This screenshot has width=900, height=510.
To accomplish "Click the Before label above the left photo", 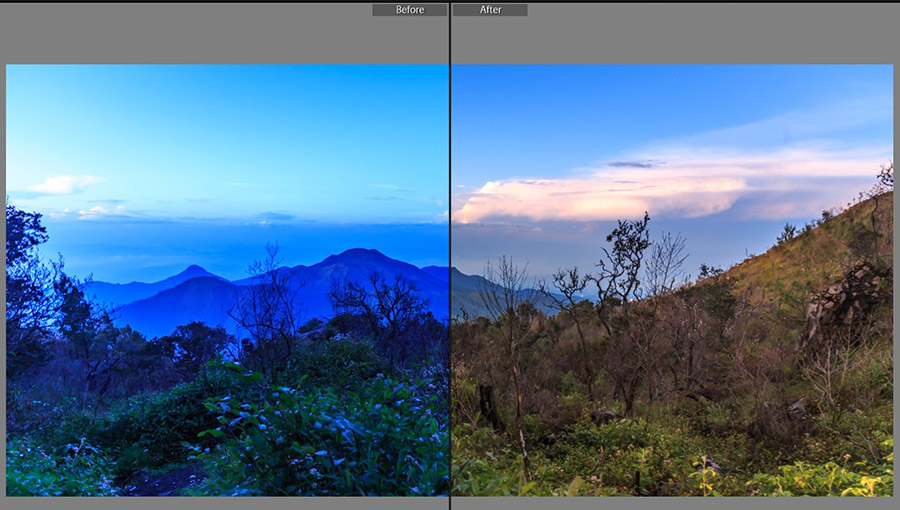I will (410, 10).
